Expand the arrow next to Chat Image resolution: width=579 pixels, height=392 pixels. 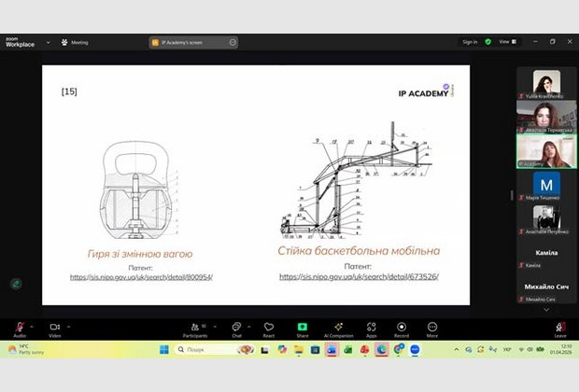click(x=249, y=327)
